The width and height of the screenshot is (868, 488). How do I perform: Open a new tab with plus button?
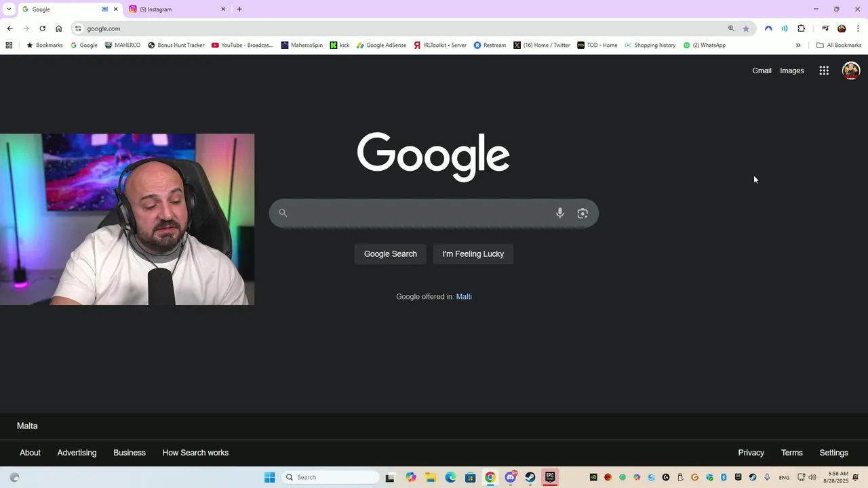pyautogui.click(x=239, y=9)
